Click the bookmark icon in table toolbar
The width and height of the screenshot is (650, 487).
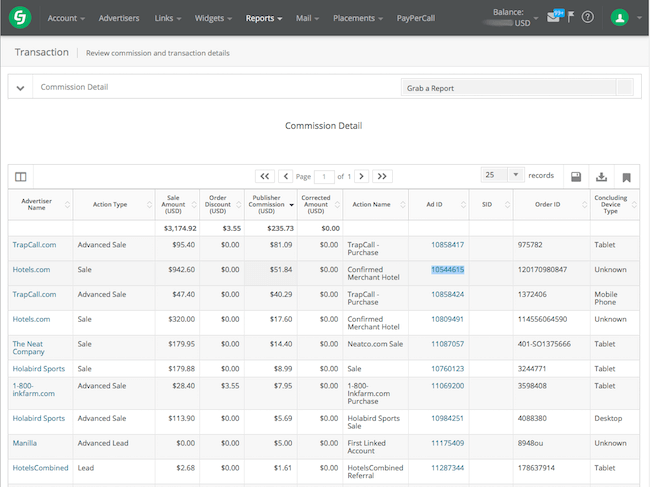[626, 176]
